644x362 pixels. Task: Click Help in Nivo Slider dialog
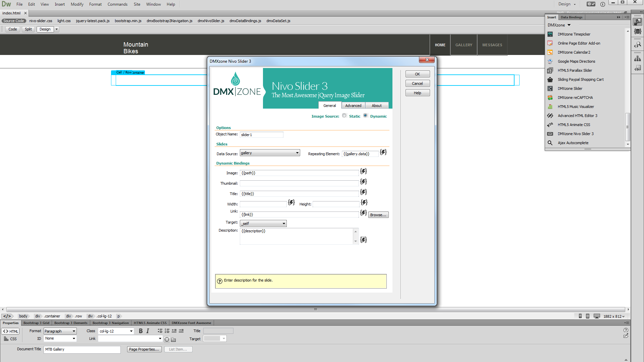418,93
